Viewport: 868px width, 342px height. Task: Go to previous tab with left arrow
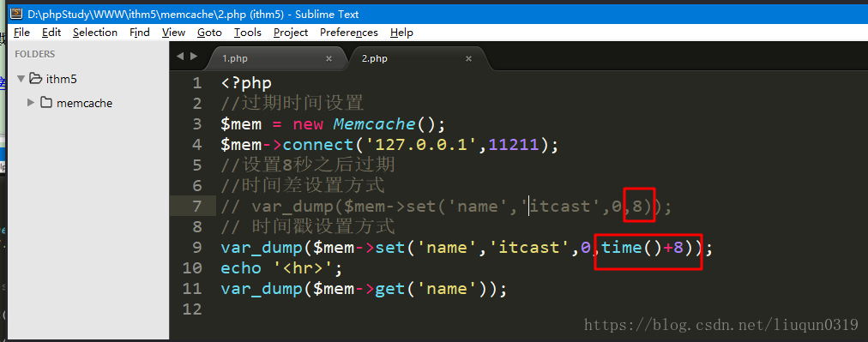[x=180, y=56]
